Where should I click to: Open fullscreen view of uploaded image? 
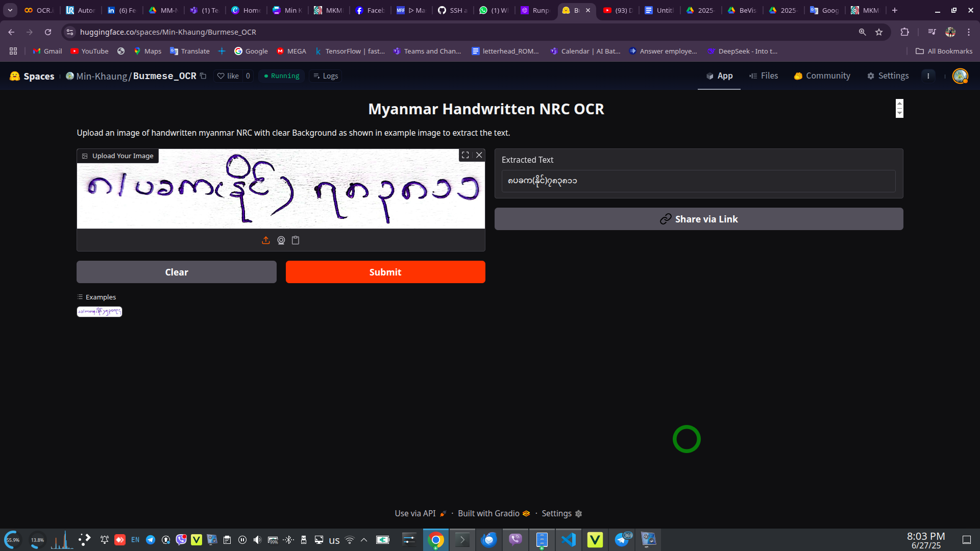[465, 155]
